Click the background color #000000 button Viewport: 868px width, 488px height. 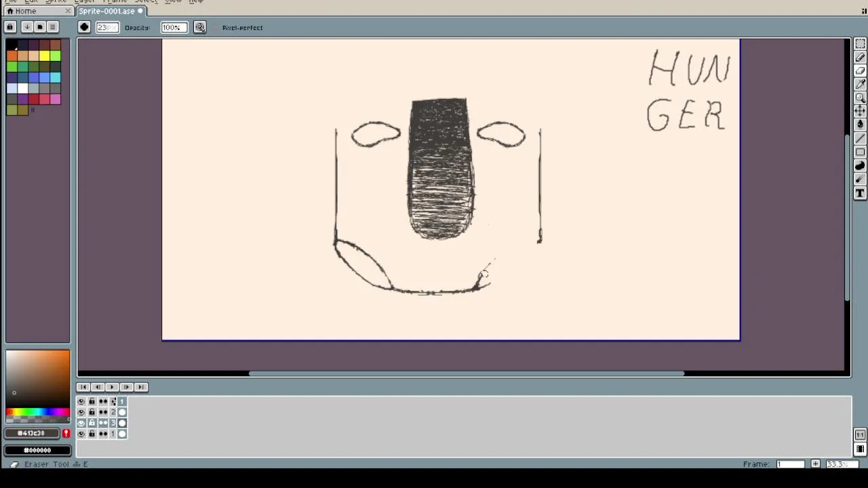pos(37,450)
